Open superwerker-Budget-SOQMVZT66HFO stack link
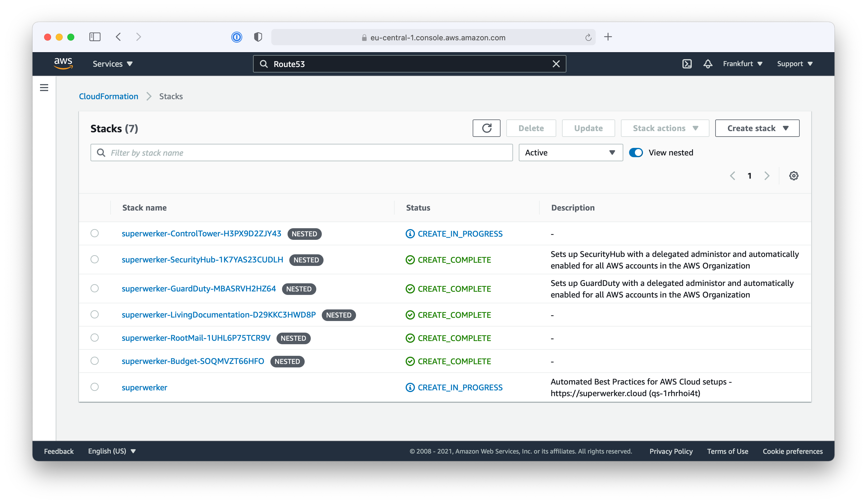Screen dimensions: 867x504 [193, 361]
